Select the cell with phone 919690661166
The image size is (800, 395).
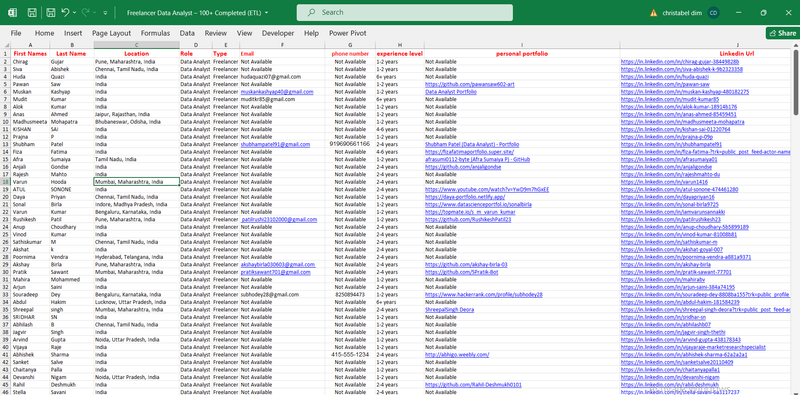350,144
